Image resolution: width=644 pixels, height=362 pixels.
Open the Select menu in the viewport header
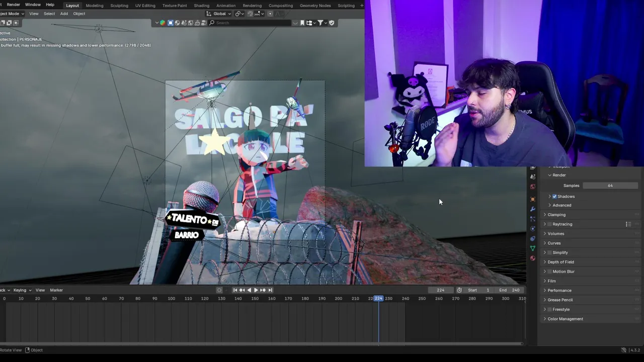(x=49, y=14)
